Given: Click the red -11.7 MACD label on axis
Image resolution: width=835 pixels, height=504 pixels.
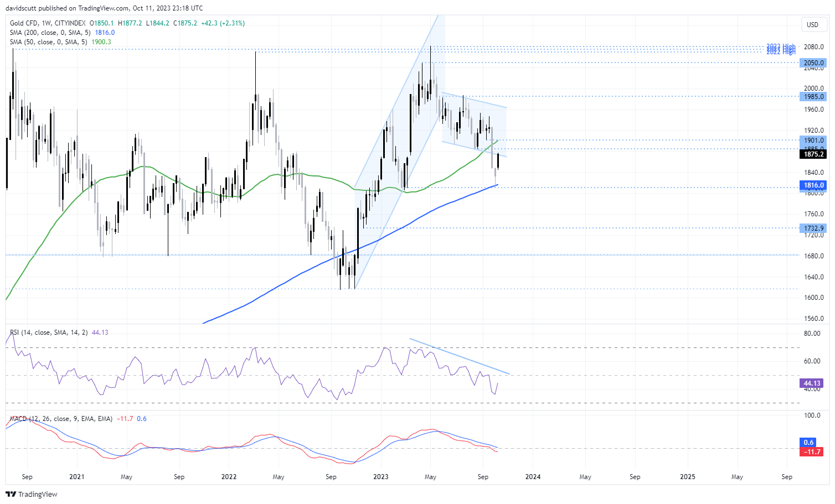Looking at the screenshot, I should (x=811, y=452).
